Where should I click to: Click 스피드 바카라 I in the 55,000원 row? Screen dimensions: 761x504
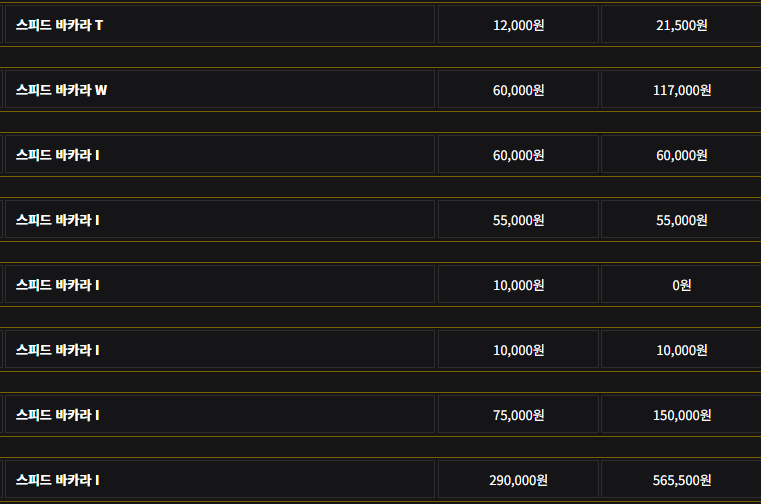tap(57, 220)
